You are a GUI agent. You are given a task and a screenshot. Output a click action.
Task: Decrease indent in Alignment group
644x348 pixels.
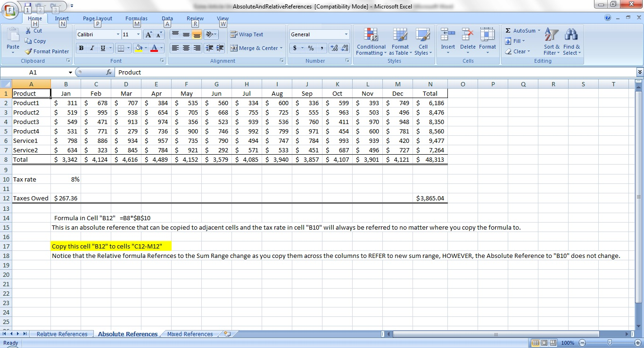coord(208,48)
